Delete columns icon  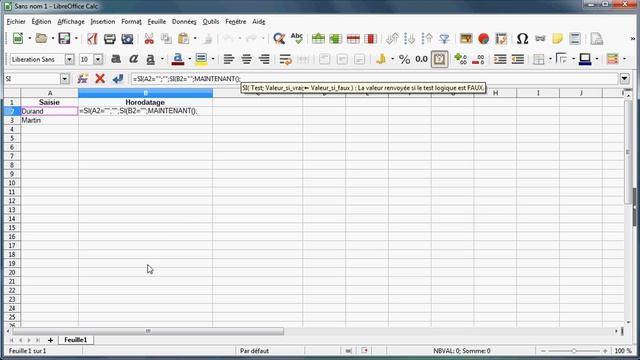click(x=370, y=38)
